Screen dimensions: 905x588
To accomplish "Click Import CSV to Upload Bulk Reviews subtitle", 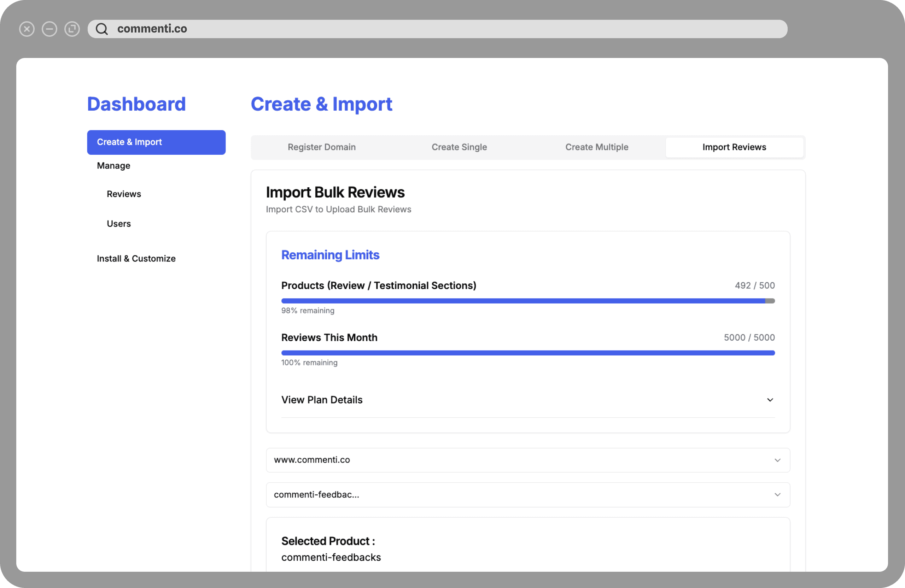I will tap(338, 210).
